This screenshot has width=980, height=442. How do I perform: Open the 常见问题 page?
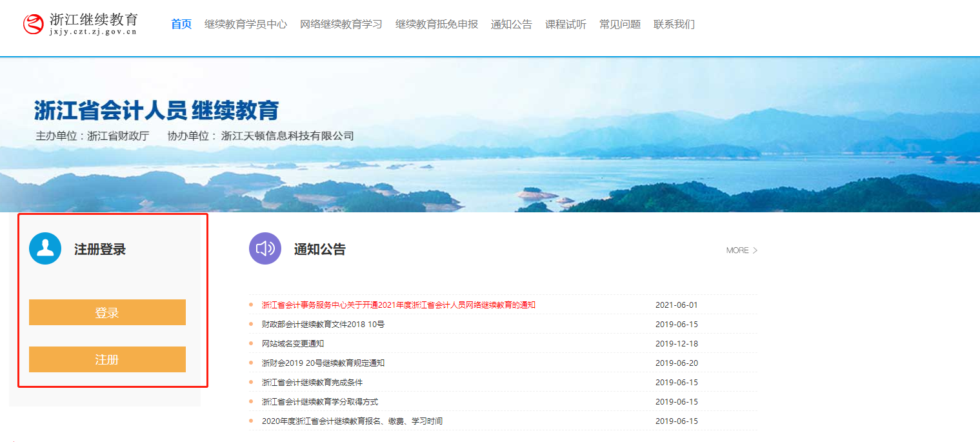pyautogui.click(x=619, y=24)
